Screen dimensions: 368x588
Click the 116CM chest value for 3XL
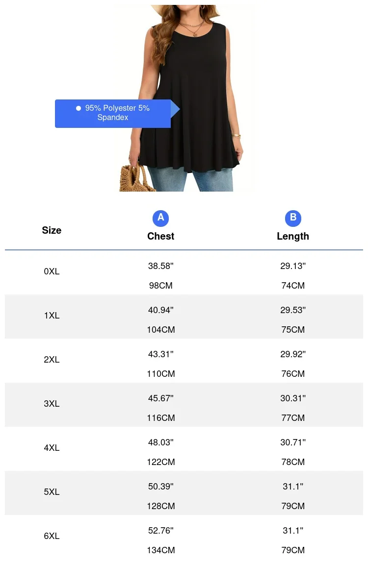161,418
